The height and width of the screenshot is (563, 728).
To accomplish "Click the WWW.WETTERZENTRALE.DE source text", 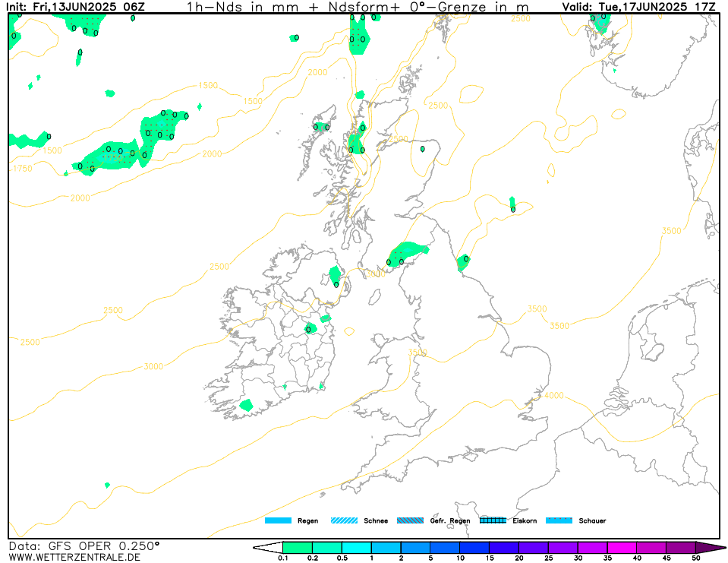I will [x=74, y=557].
